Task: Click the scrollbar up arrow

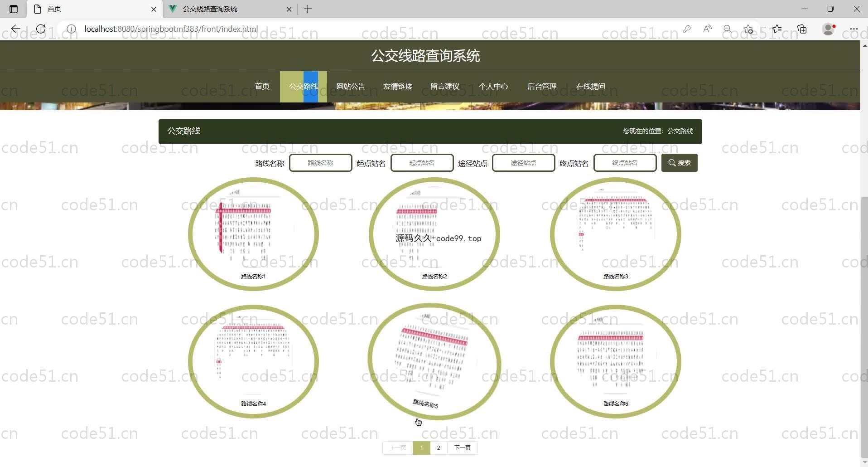Action: coord(864,45)
